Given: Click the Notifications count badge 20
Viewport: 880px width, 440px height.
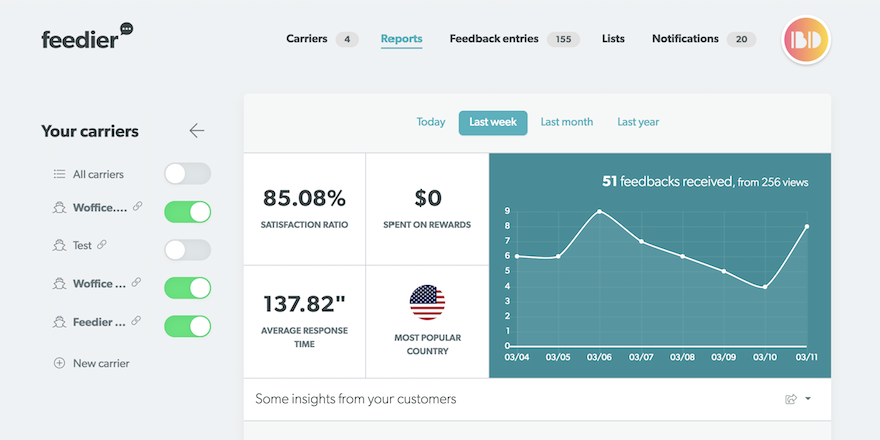Looking at the screenshot, I should coord(741,39).
